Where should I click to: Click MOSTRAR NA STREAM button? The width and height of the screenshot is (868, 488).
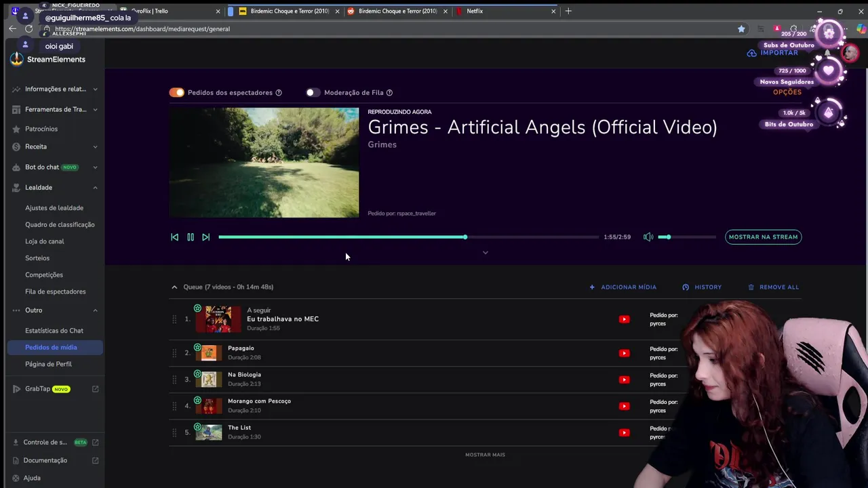pos(763,237)
